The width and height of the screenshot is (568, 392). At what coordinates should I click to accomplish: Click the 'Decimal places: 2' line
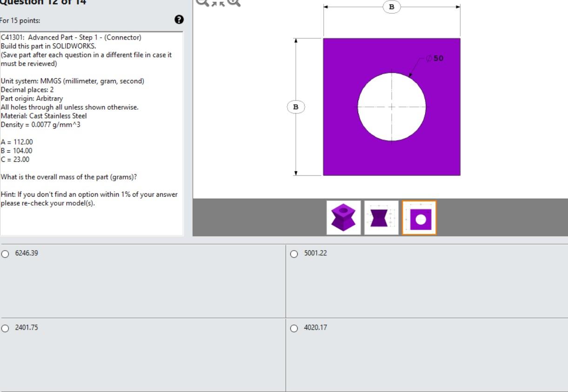click(x=27, y=90)
